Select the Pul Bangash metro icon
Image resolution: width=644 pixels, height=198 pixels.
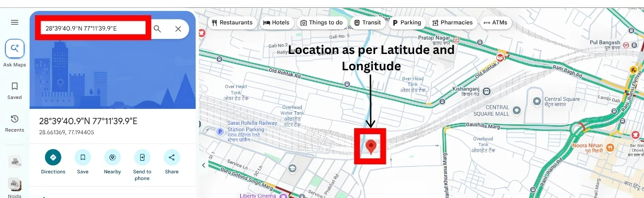626,45
